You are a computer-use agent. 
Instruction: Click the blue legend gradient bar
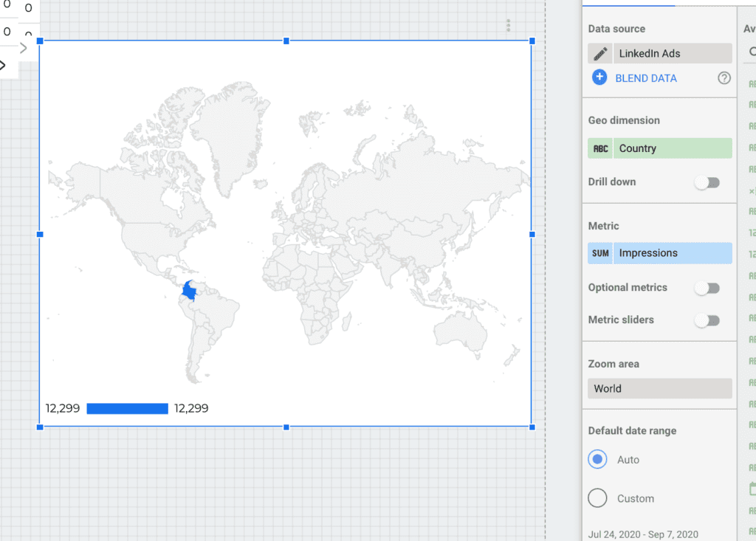pos(127,409)
